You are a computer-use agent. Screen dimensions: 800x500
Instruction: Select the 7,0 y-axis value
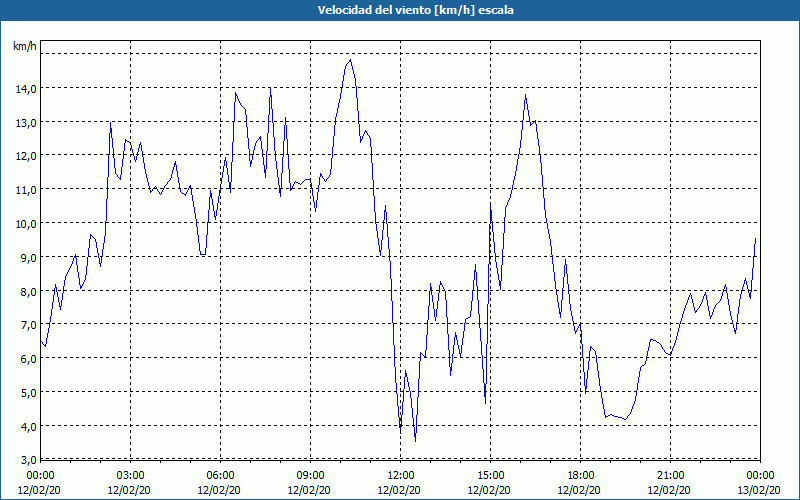point(29,325)
